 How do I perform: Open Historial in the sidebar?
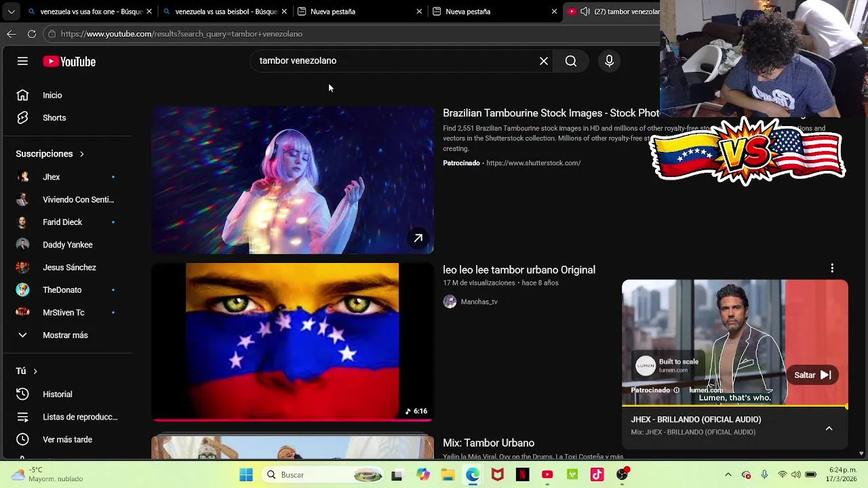(x=66, y=394)
